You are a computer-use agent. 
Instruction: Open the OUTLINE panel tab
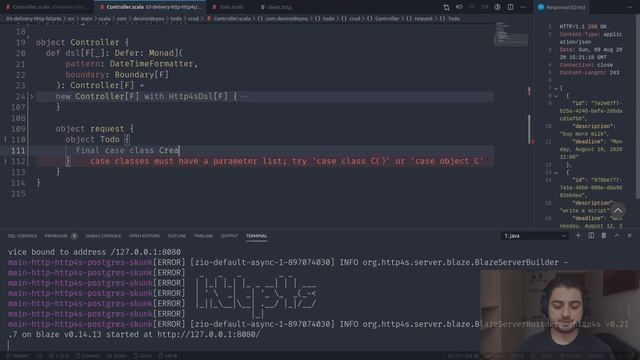176,236
